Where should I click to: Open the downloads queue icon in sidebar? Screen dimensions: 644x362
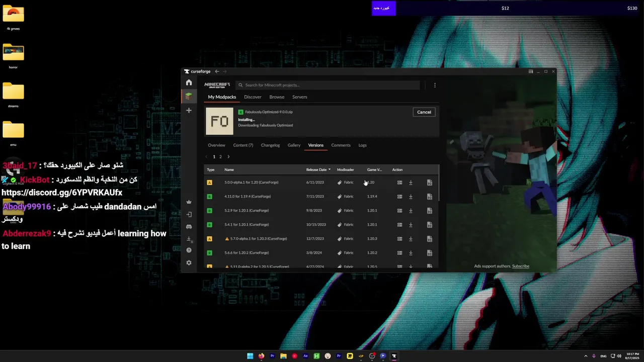[x=189, y=239]
